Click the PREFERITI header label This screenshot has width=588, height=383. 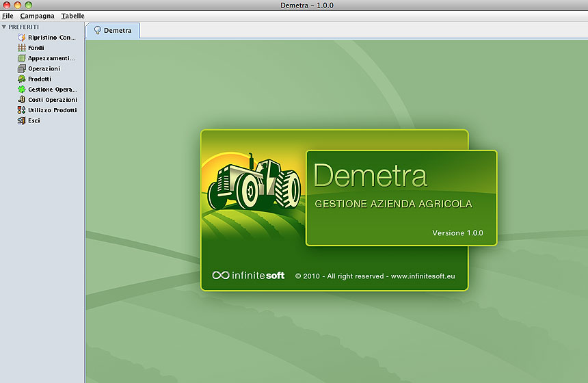24,27
